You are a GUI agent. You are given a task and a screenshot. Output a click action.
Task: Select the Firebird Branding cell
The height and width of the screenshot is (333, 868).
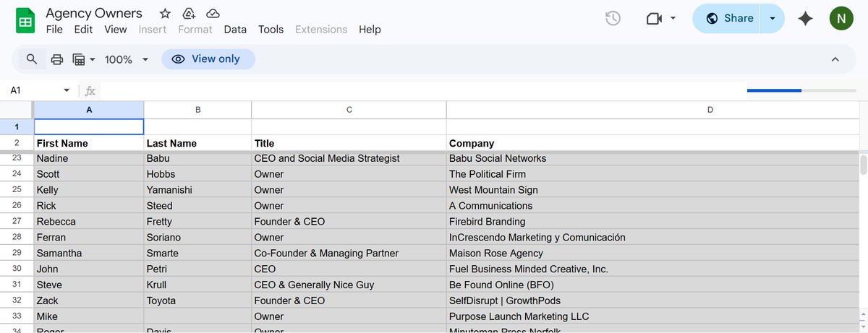coord(652,222)
